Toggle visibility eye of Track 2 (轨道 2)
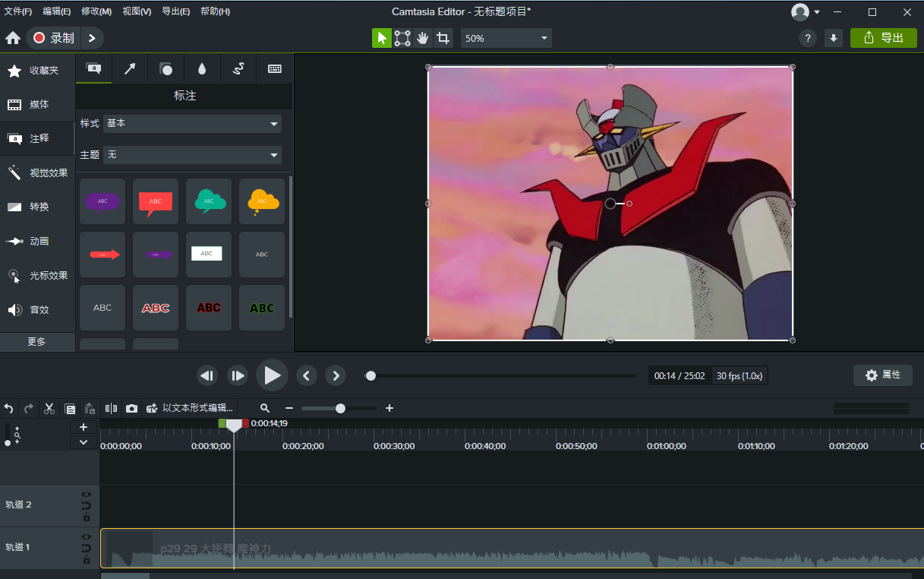This screenshot has height=579, width=924. [86, 495]
